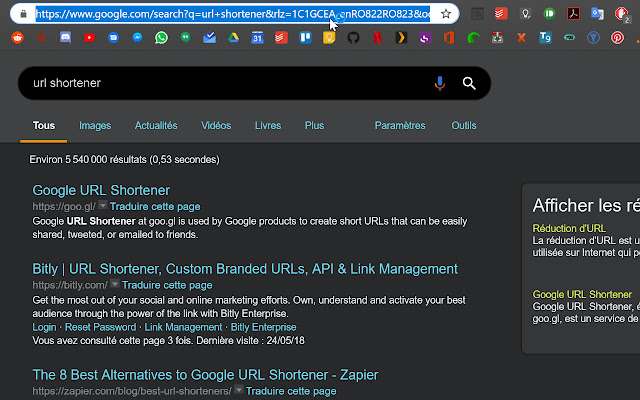This screenshot has height=400, width=640.
Task: Open Google URL Shortener in side panel
Action: pos(582,294)
